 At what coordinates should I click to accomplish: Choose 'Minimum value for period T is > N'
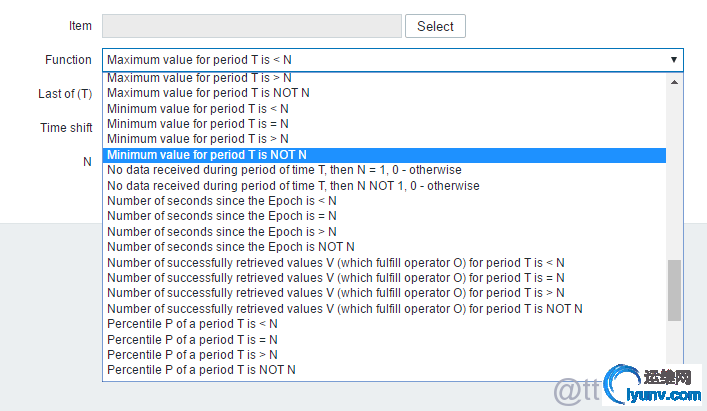(x=198, y=139)
